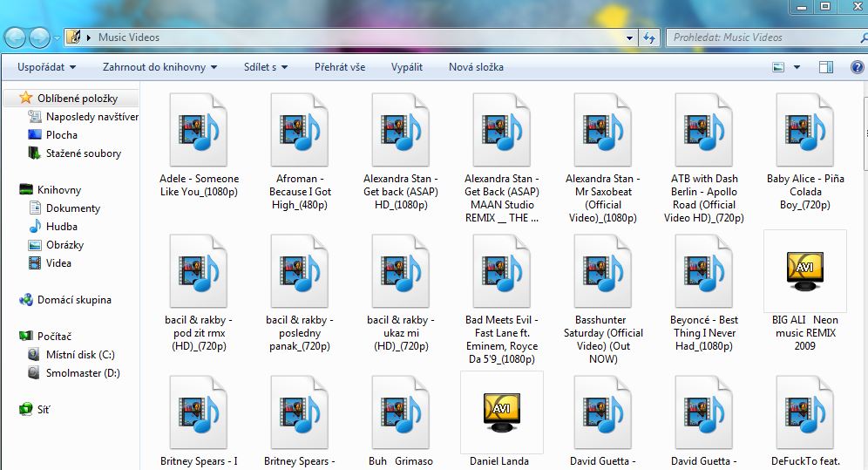Click the folder icon in address bar
Screen dimensions: 868x470
(x=73, y=37)
